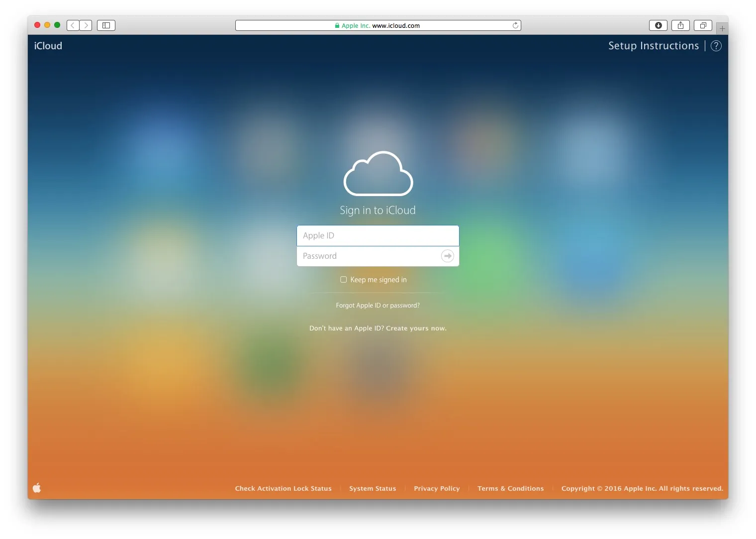The width and height of the screenshot is (756, 539).
Task: Submit sign-in with the arrow button
Action: tap(447, 256)
